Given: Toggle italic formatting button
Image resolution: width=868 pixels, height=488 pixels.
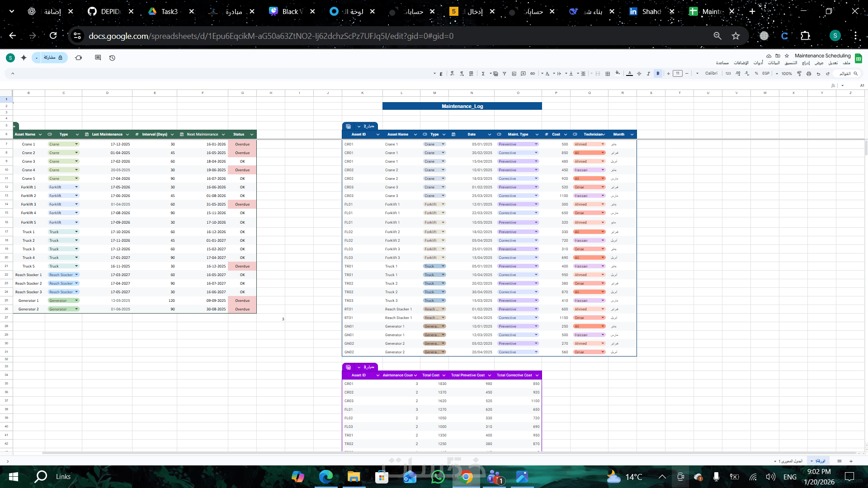Looking at the screenshot, I should 648,73.
